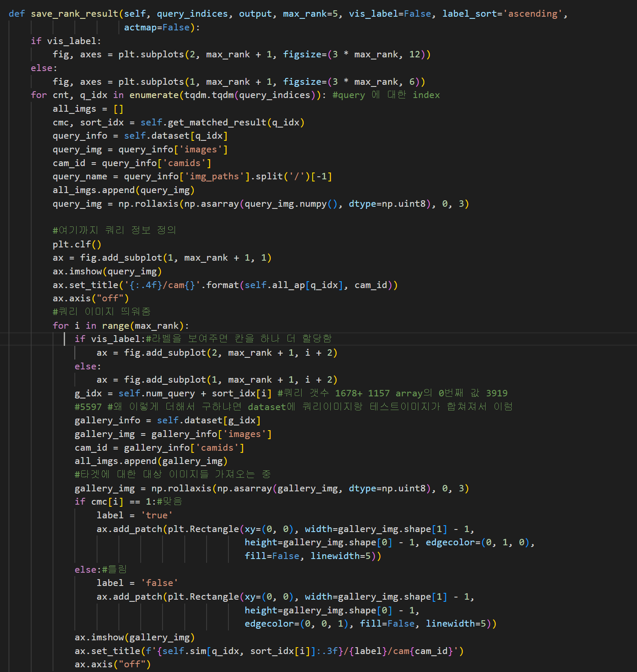Click the label = 'true' assignment

[x=135, y=515]
